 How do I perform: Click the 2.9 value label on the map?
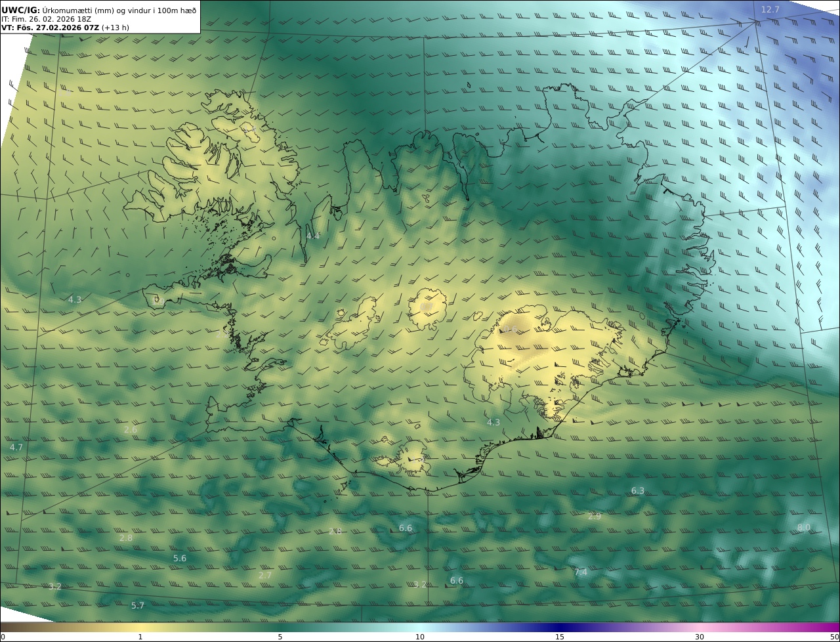pyautogui.click(x=594, y=517)
